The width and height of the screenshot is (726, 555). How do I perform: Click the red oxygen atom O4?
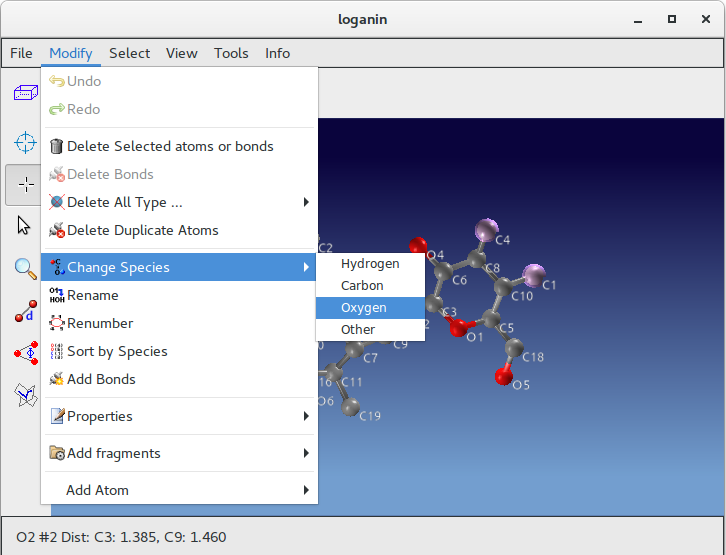[x=419, y=246]
